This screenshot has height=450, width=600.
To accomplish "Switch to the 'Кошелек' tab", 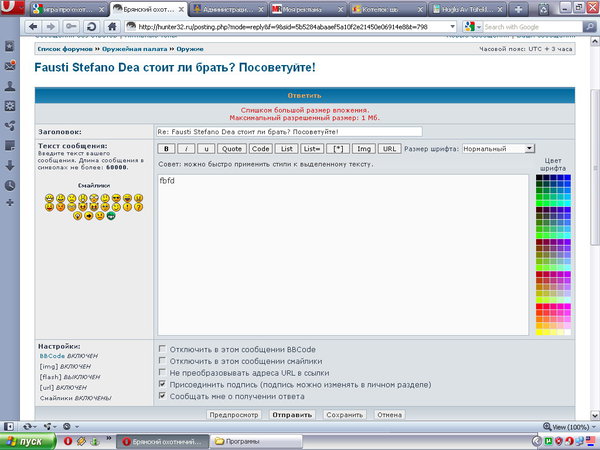I will tap(388, 10).
